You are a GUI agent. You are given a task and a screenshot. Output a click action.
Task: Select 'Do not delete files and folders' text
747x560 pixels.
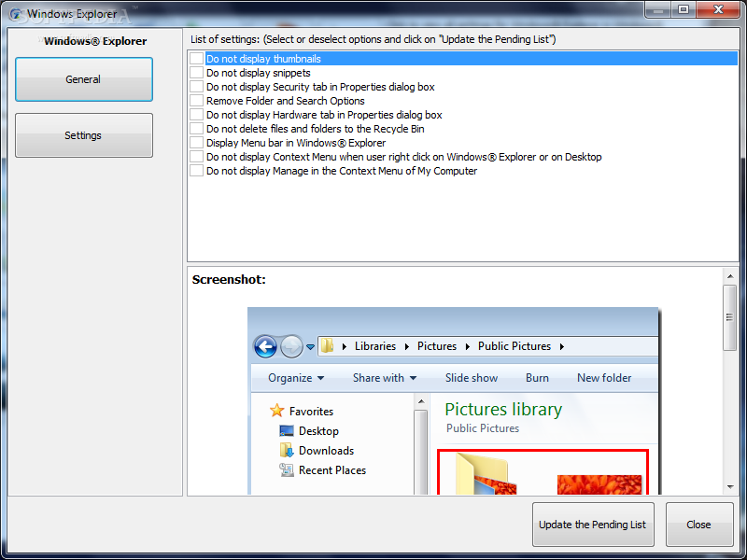316,129
